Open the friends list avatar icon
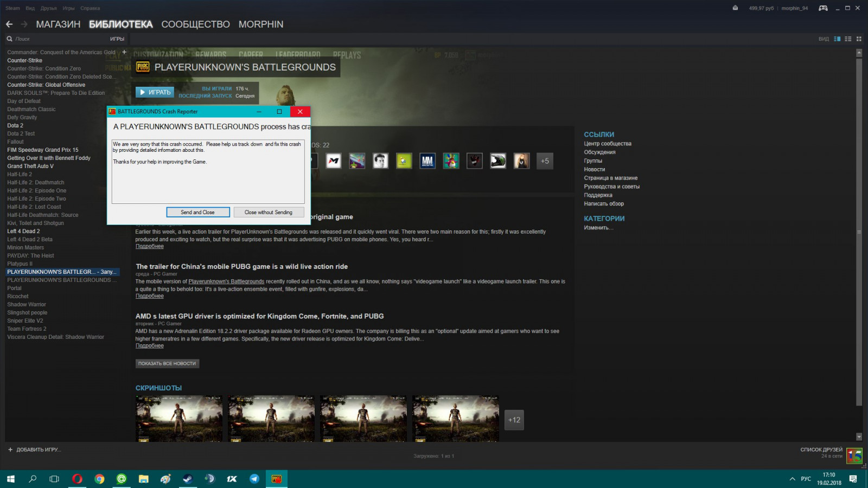 854,455
